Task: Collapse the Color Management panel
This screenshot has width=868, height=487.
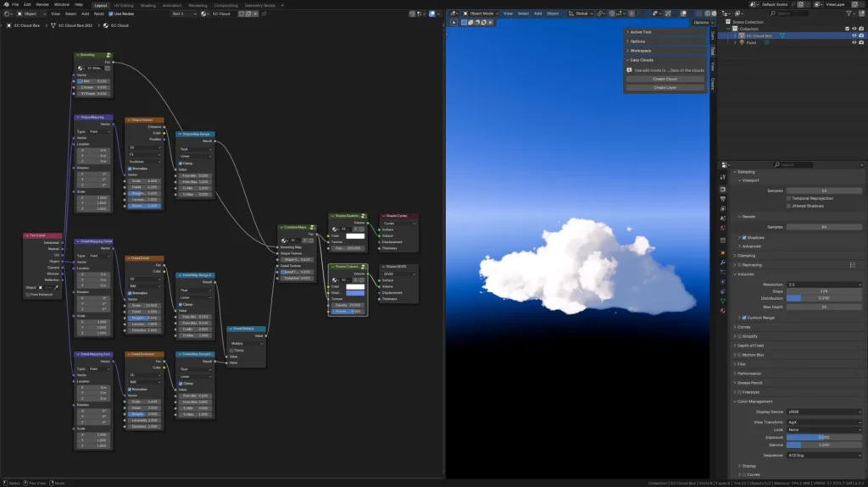Action: click(797, 401)
